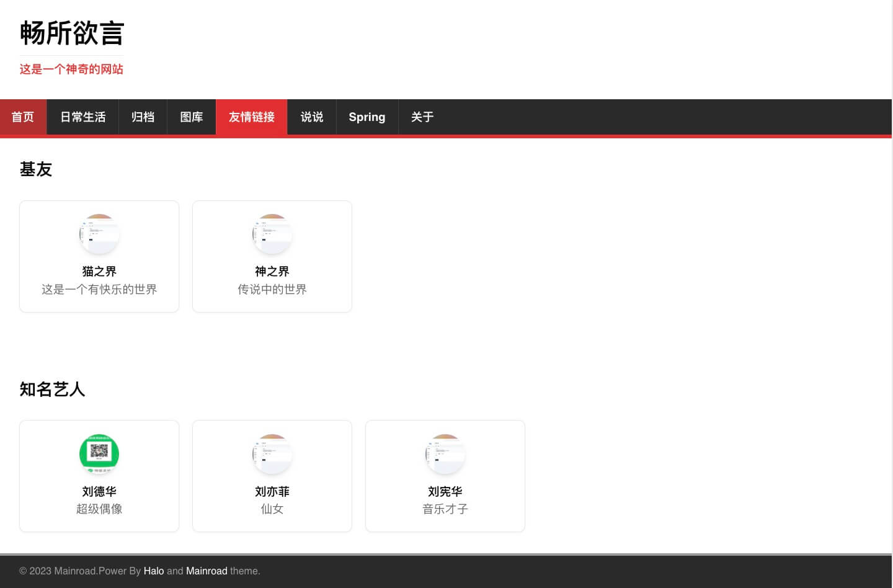
Task: Open 刘德华's green QR-code avatar
Action: [x=99, y=454]
